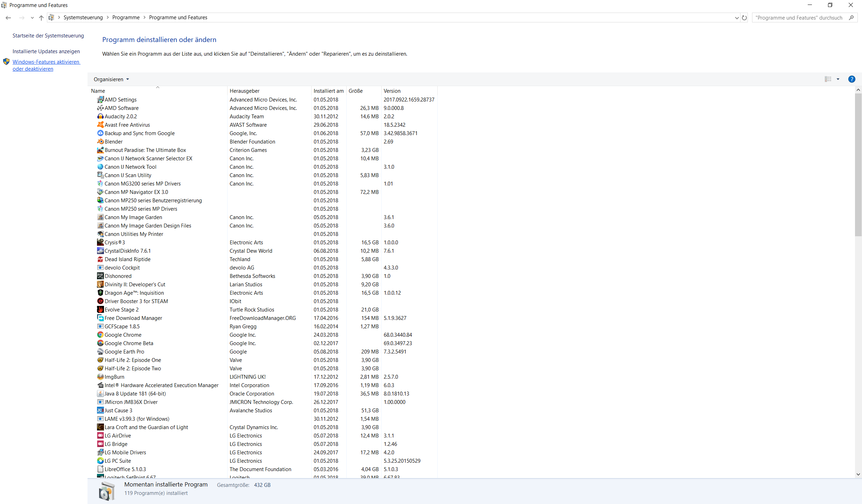The width and height of the screenshot is (862, 504).
Task: Open the recent locations dropdown arrow
Action: pyautogui.click(x=32, y=17)
